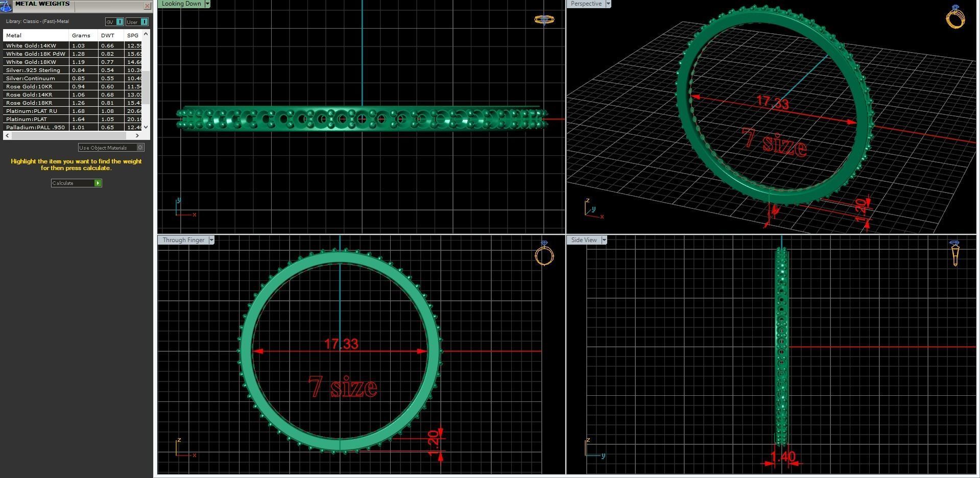Open the Perspective viewport dropdown arrow
This screenshot has height=478, width=980.
pos(608,4)
